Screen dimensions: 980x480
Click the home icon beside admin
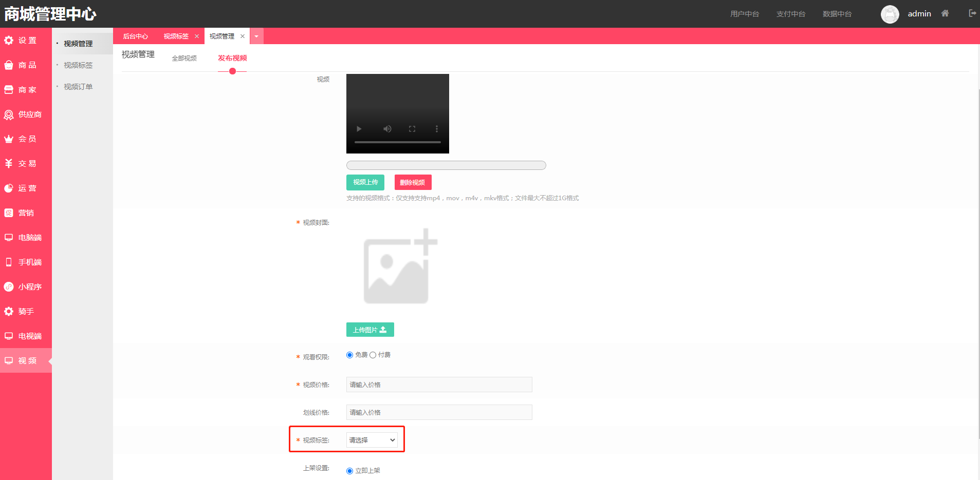point(945,13)
